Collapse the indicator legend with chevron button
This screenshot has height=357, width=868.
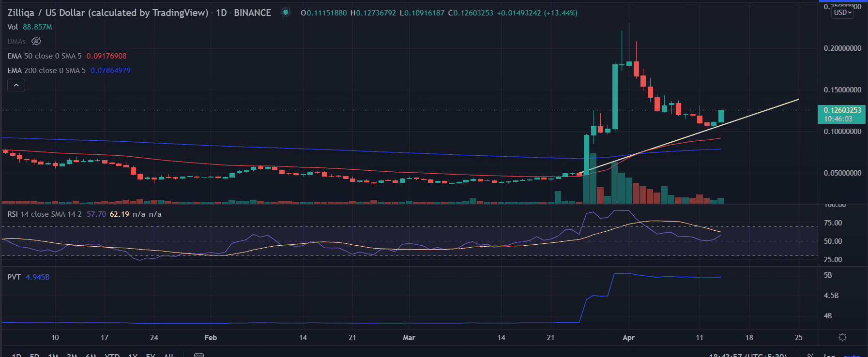coord(16,85)
